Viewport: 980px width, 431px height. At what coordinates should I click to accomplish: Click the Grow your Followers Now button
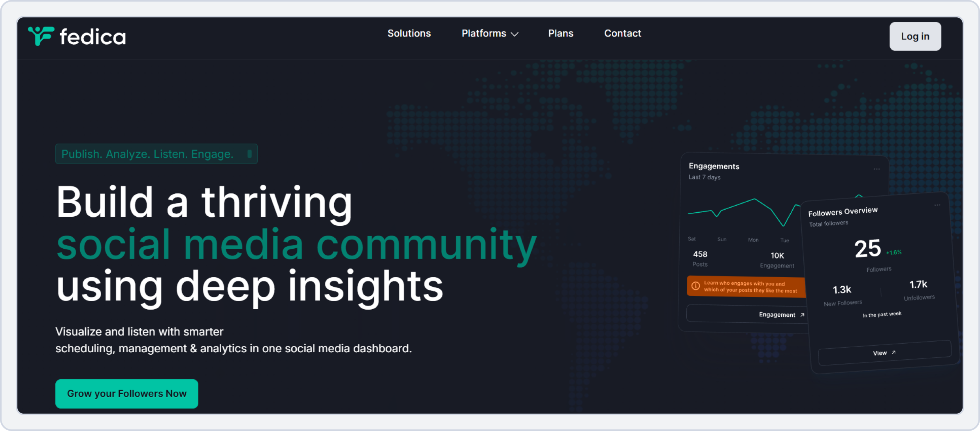126,393
